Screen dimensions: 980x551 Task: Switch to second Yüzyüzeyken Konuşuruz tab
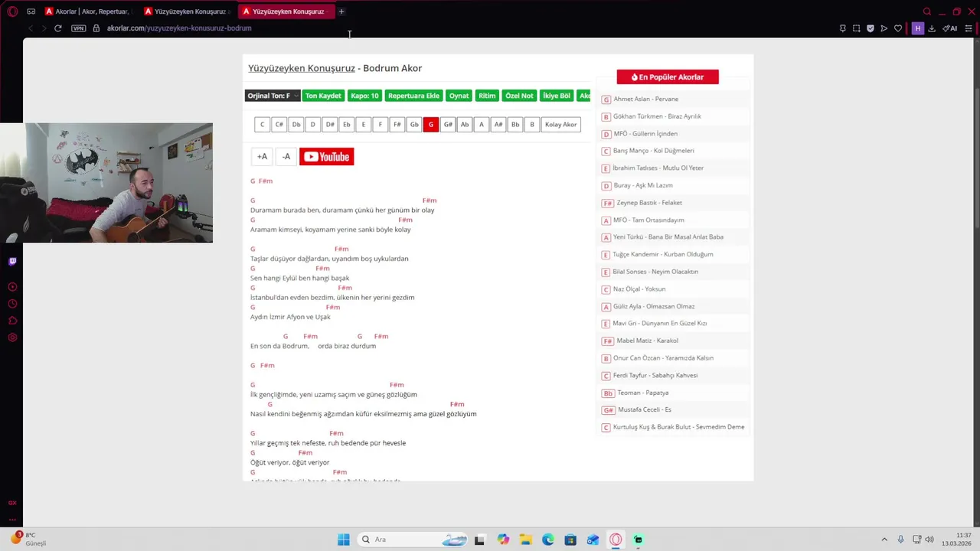pyautogui.click(x=187, y=11)
